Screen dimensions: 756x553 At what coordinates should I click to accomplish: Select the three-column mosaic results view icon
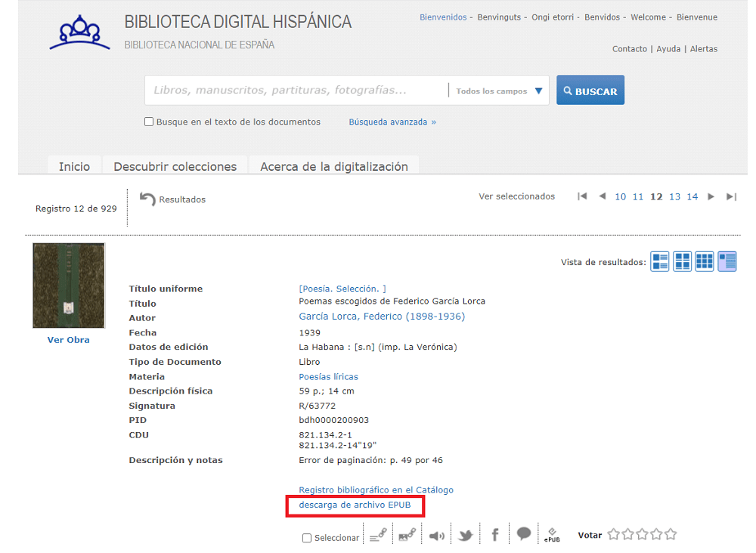pyautogui.click(x=705, y=261)
